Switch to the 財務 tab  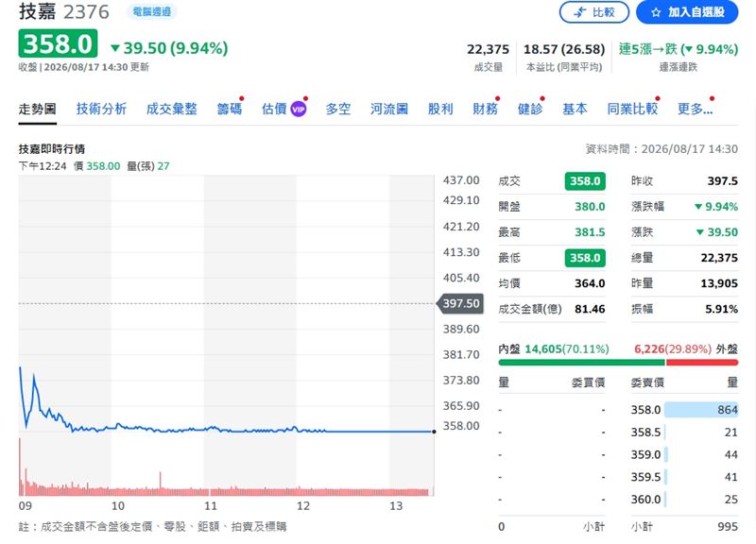coord(485,109)
